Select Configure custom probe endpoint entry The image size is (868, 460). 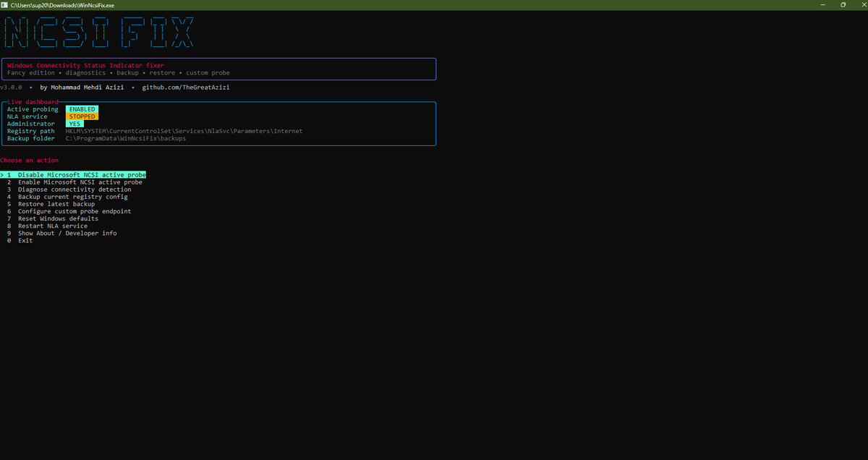(x=69, y=211)
